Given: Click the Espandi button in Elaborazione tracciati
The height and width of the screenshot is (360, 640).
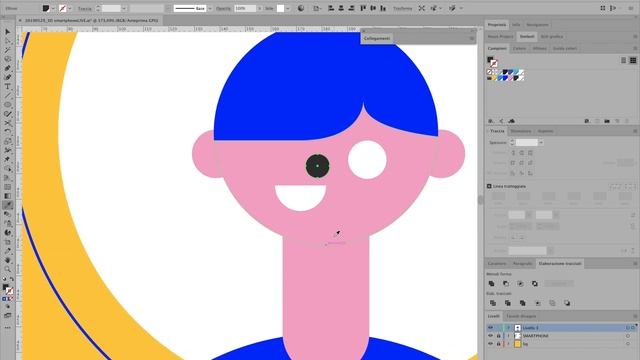Looking at the screenshot, I should click(x=559, y=284).
